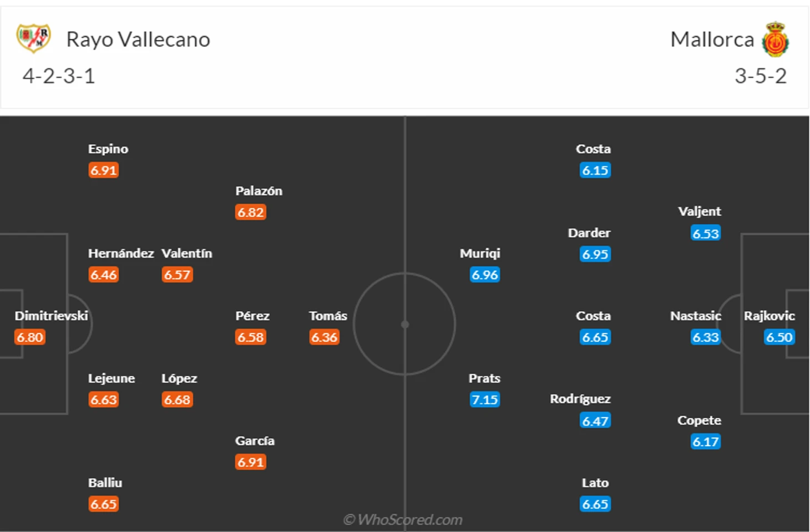810x532 pixels.
Task: Click goalkeeper Rajkovic's 6.50 rating
Action: 779,337
